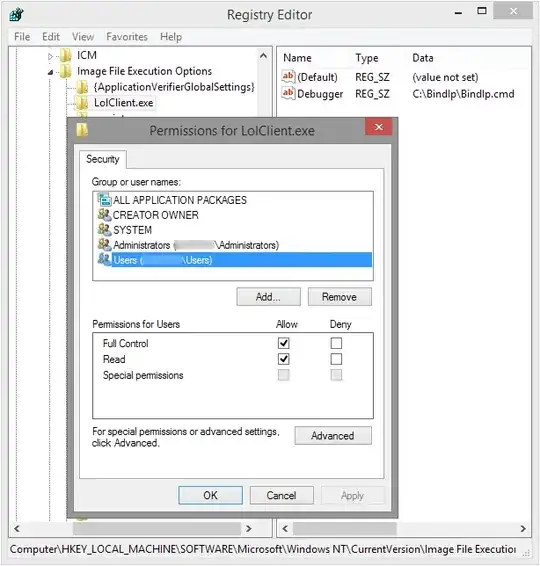Select Image File Execution Options key
This screenshot has height=566, width=540.
click(x=144, y=71)
